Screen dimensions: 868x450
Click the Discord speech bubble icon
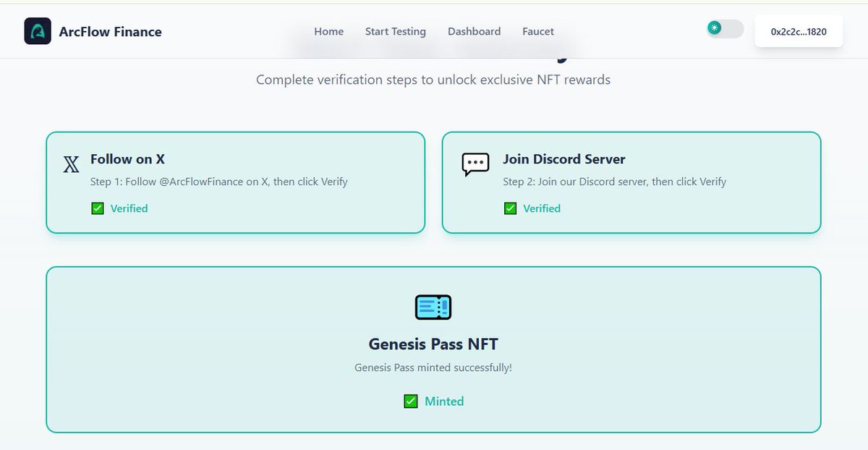475,164
